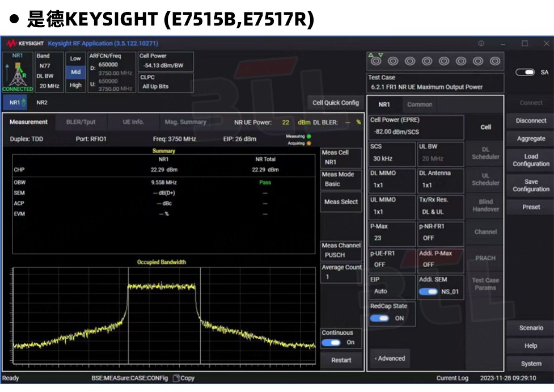Open the PRACH side tab

(x=485, y=258)
